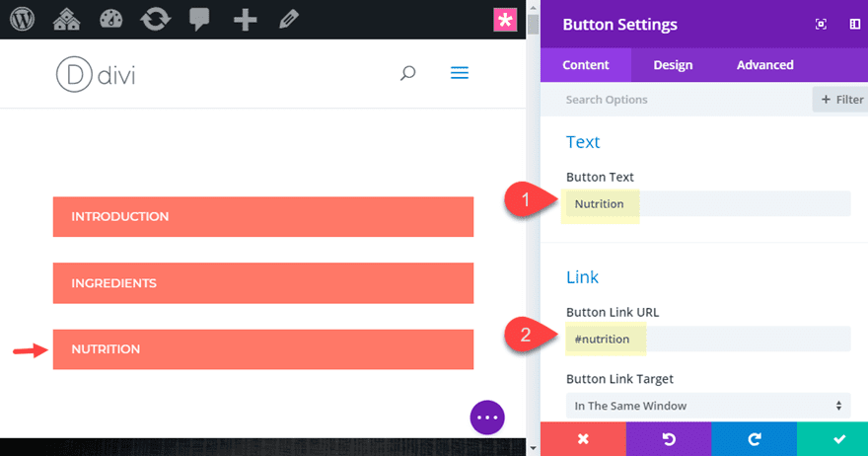Open the Button Link Target dropdown

tap(707, 406)
